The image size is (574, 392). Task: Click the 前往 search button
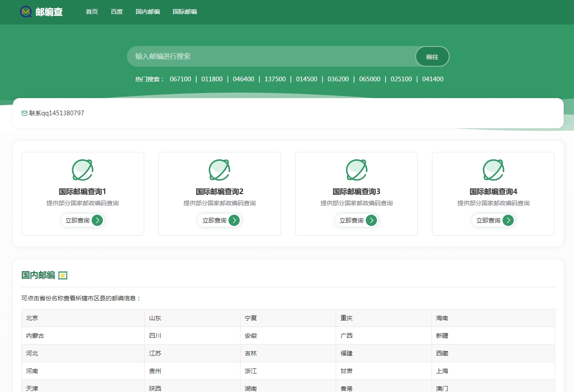tap(432, 56)
